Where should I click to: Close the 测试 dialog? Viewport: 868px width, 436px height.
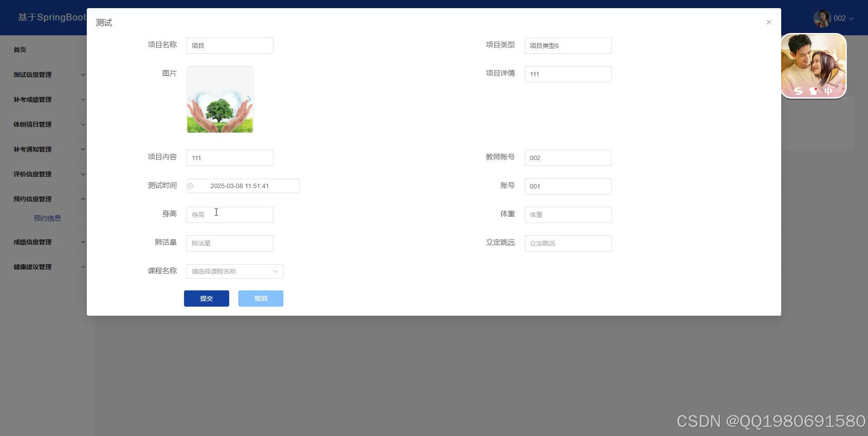(x=769, y=22)
